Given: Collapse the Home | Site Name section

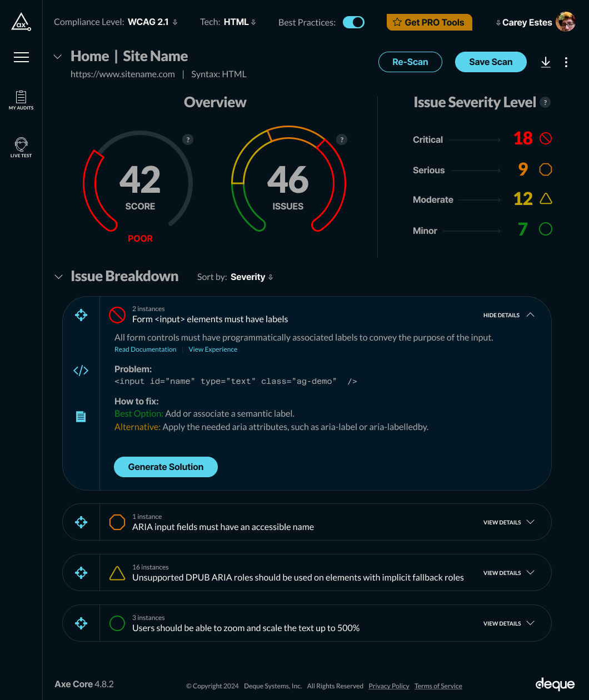Looking at the screenshot, I should 57,57.
